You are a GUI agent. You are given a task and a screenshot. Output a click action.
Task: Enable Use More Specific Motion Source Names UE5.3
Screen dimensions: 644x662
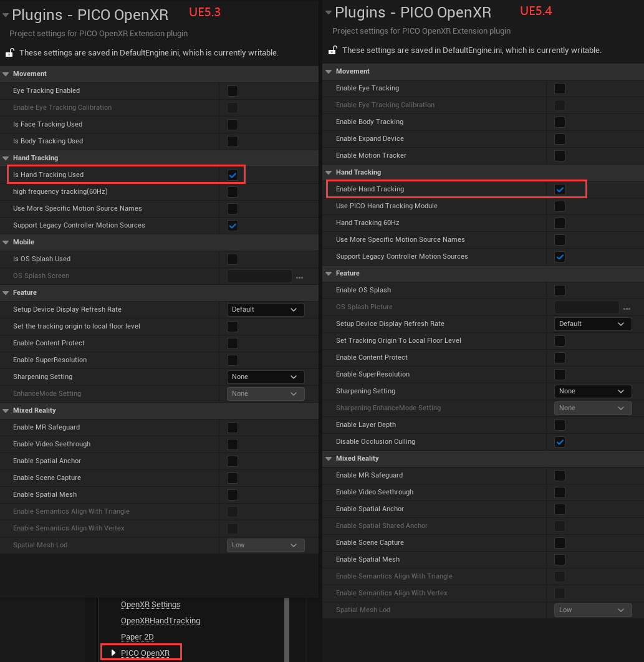click(x=233, y=209)
